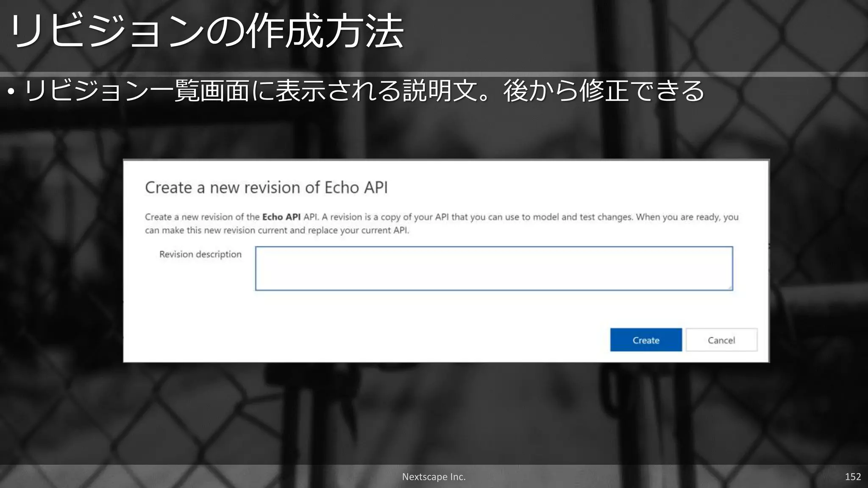Cancel the new revision dialog
This screenshot has height=488, width=868.
pos(721,340)
